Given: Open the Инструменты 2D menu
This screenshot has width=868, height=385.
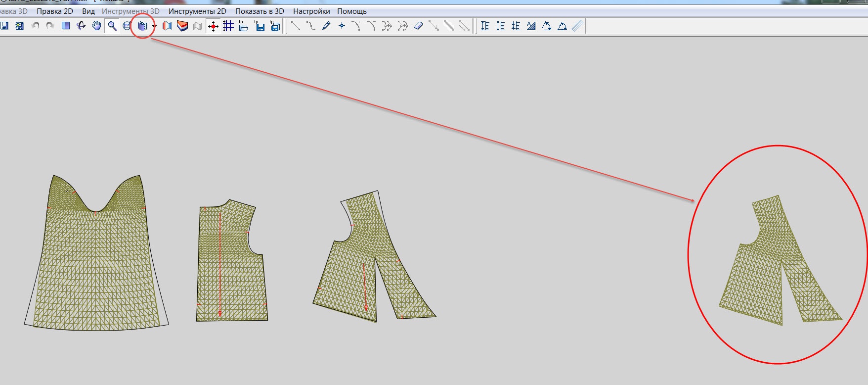Looking at the screenshot, I should point(197,11).
